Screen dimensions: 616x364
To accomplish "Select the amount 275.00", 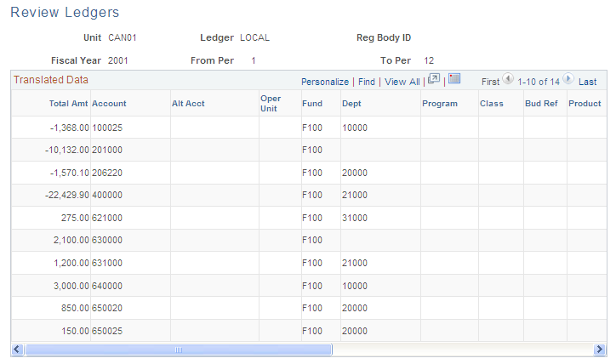I will [75, 219].
